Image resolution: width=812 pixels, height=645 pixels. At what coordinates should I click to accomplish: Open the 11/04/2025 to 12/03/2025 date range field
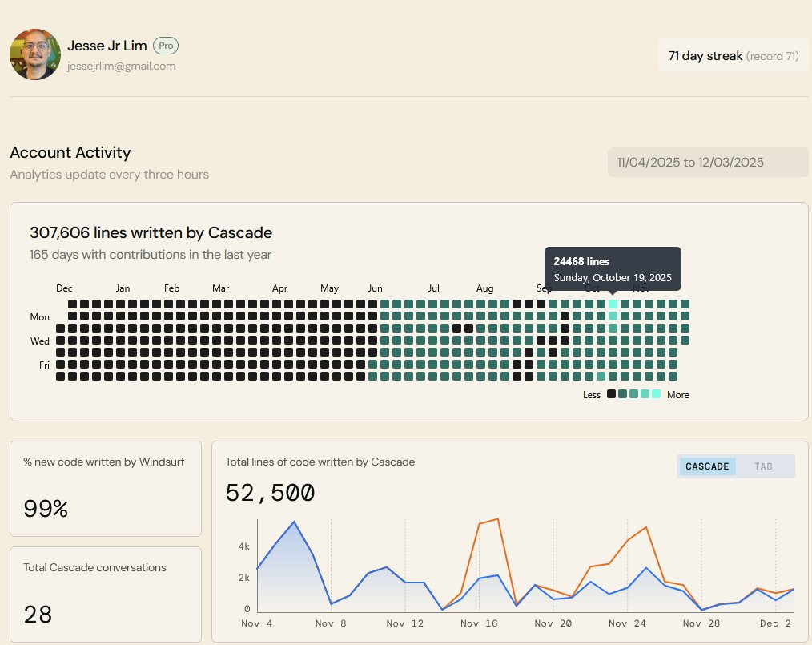pos(707,162)
